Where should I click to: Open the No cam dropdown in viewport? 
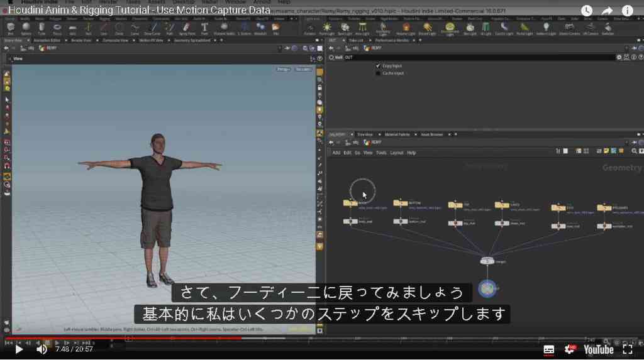point(304,69)
